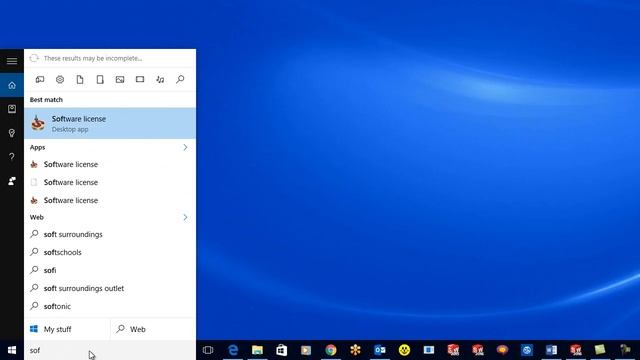Search web for soft surroundings
The image size is (640, 360).
(x=110, y=235)
